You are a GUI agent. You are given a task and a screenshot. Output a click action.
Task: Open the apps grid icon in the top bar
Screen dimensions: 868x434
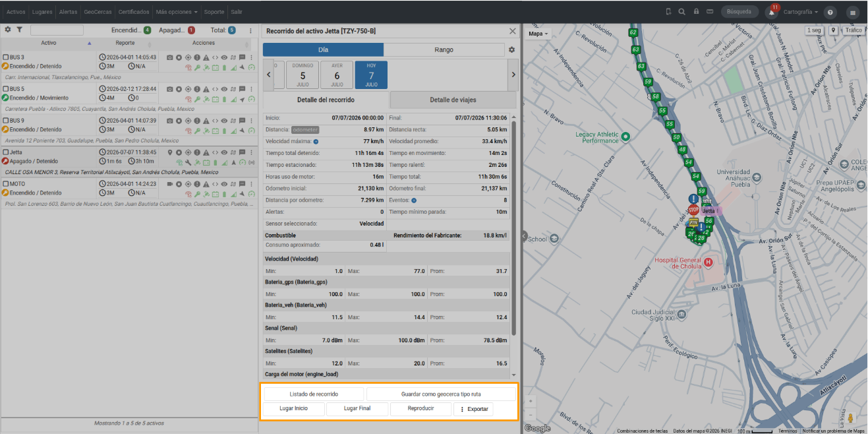click(853, 12)
